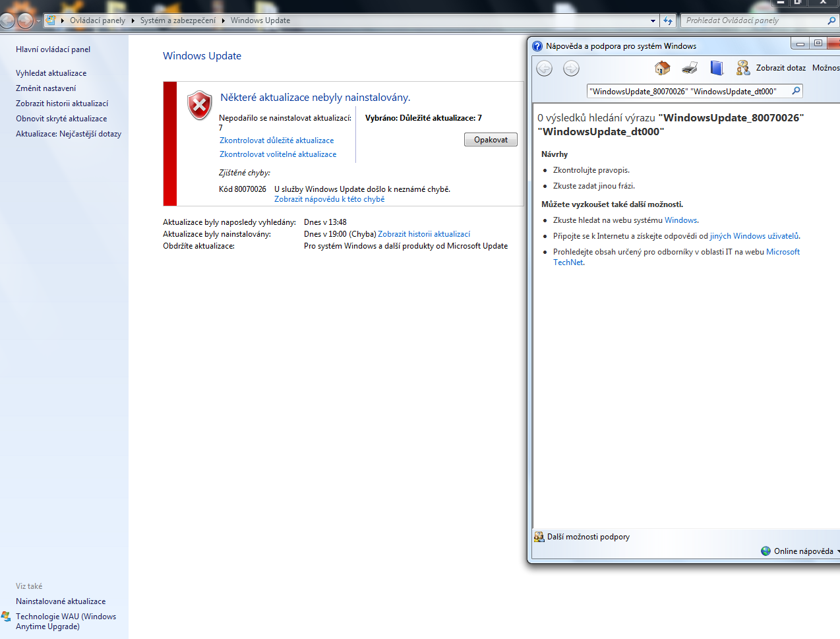Open Microsoft TechNet link

[676, 257]
